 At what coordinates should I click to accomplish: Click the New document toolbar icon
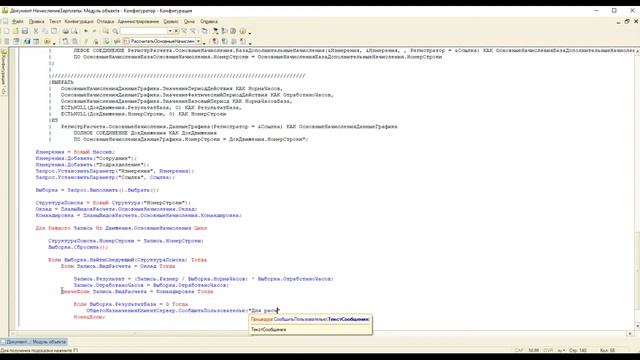(x=7, y=31)
